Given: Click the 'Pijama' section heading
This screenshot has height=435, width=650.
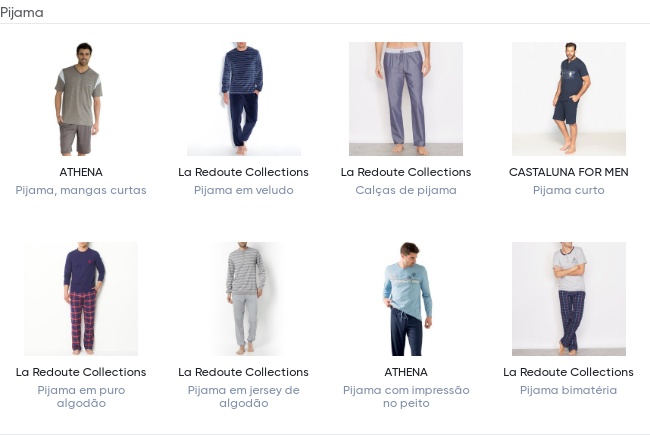Looking at the screenshot, I should coord(22,12).
